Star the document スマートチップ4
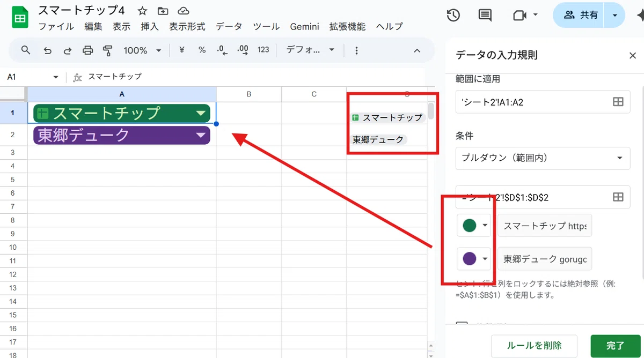 coord(142,11)
